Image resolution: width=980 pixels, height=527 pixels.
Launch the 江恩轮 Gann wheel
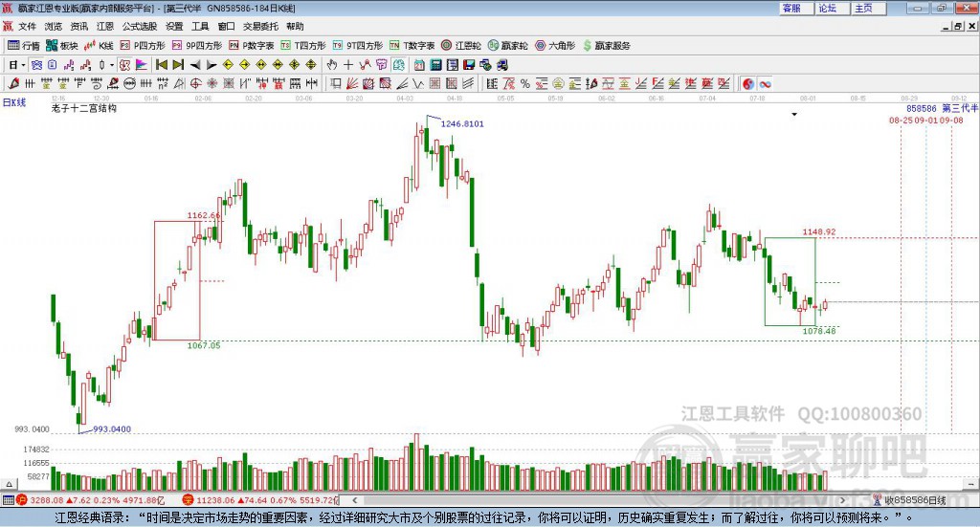[461, 46]
